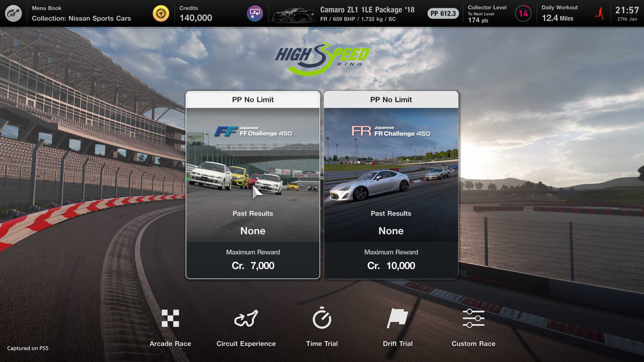Select the purple car collection icon
This screenshot has width=644, height=362.
[x=255, y=13]
